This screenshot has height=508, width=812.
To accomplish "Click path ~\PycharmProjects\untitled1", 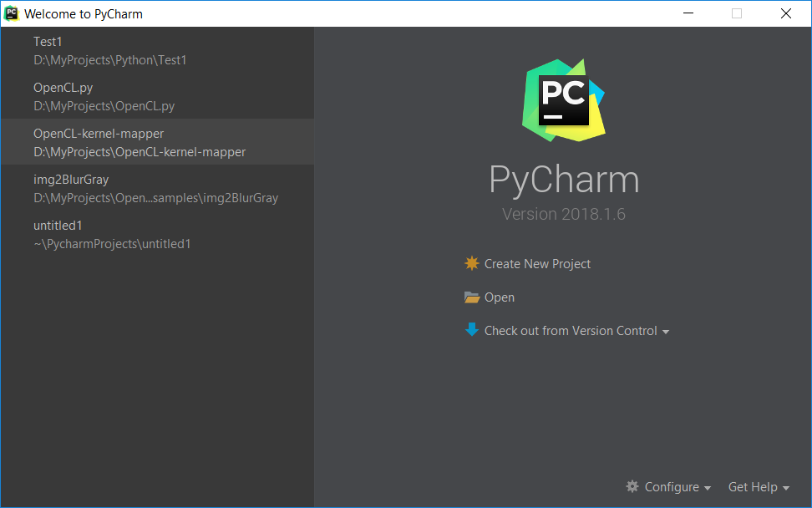I will (x=113, y=244).
